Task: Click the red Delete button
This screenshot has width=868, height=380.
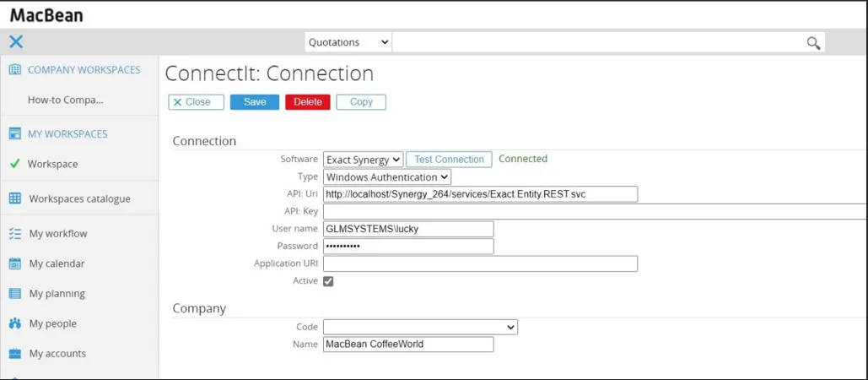Action: pyautogui.click(x=308, y=102)
